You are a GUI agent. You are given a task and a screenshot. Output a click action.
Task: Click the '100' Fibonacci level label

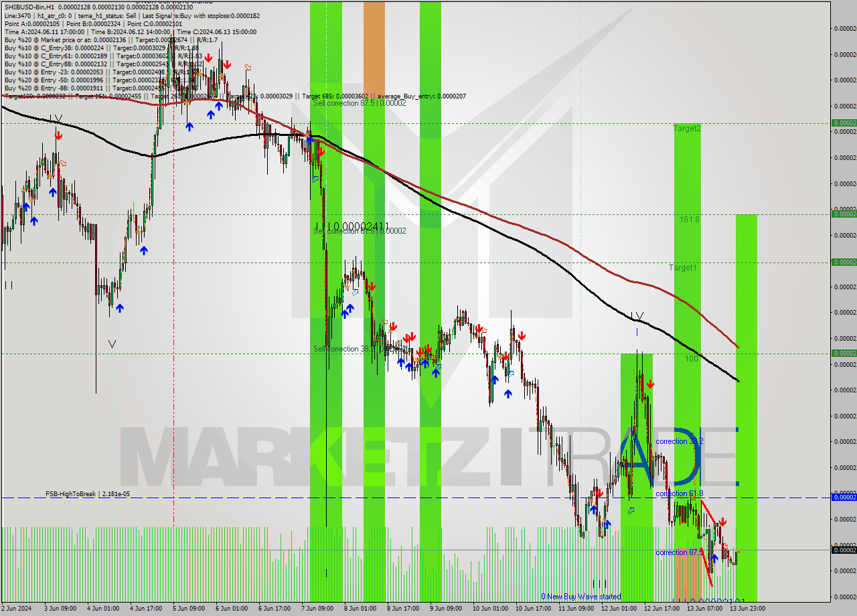[x=691, y=358]
